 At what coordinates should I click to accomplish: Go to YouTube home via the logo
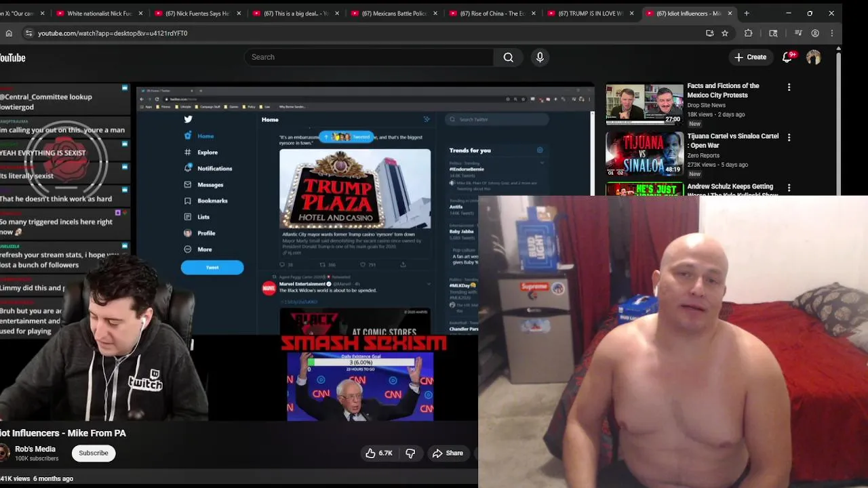(12, 58)
